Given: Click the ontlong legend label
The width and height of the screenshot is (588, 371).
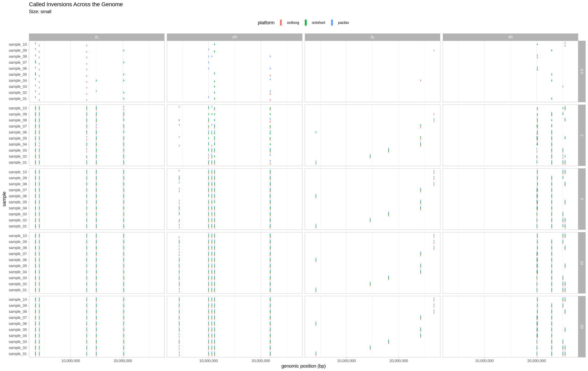Looking at the screenshot, I should point(293,23).
